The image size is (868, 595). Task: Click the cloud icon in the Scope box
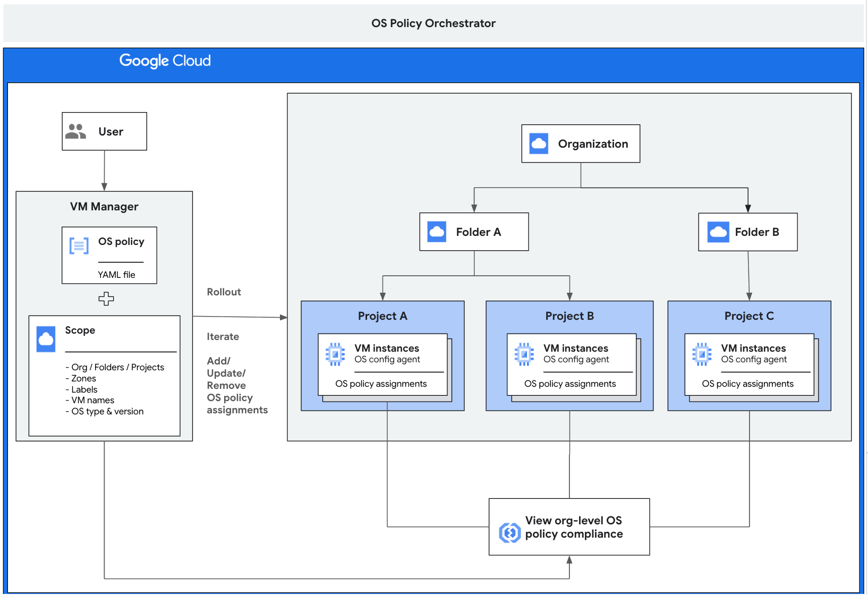(46, 338)
